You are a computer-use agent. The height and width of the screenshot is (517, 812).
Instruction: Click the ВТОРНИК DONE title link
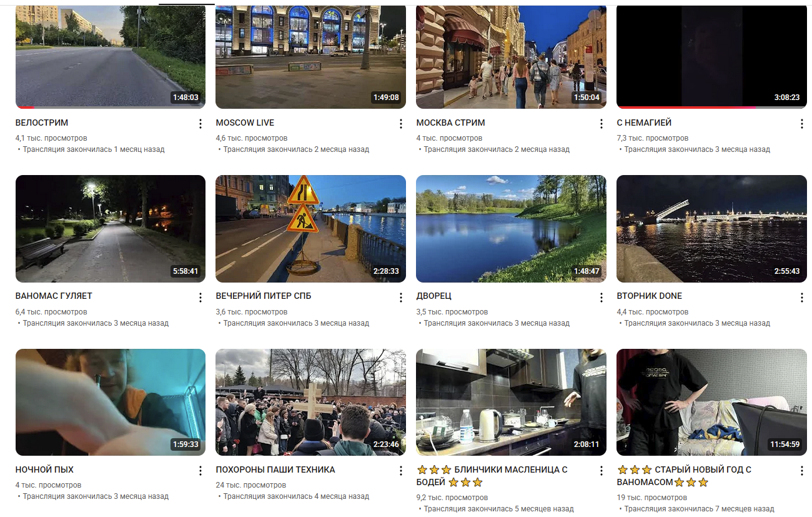click(x=649, y=296)
